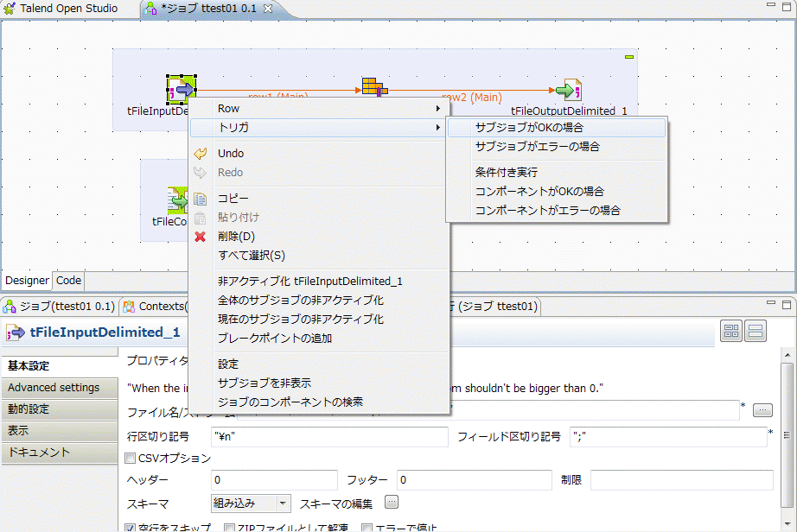Click コピー in the context menu
This screenshot has width=797, height=532.
click(319, 199)
